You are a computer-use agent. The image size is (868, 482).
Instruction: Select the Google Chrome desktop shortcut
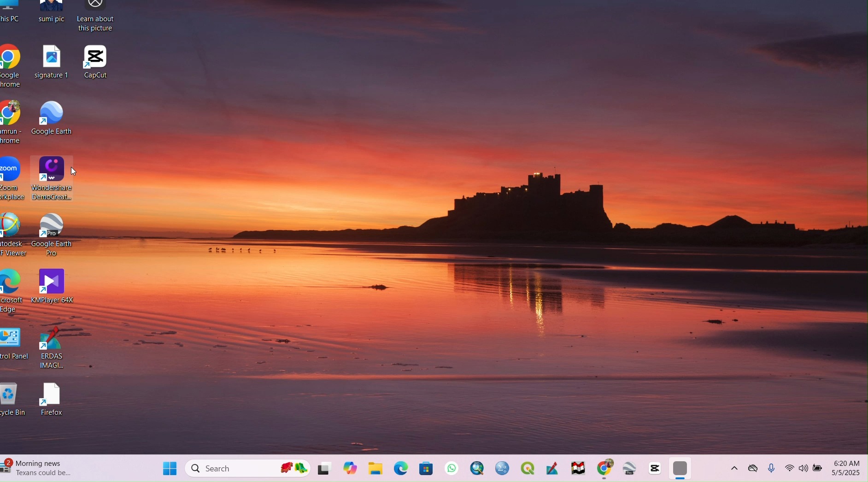pyautogui.click(x=11, y=66)
